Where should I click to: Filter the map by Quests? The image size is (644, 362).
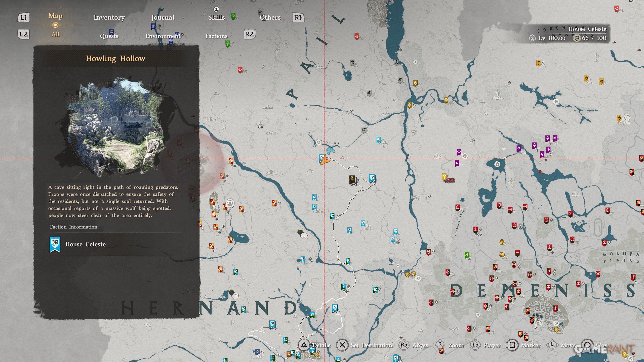click(x=109, y=36)
